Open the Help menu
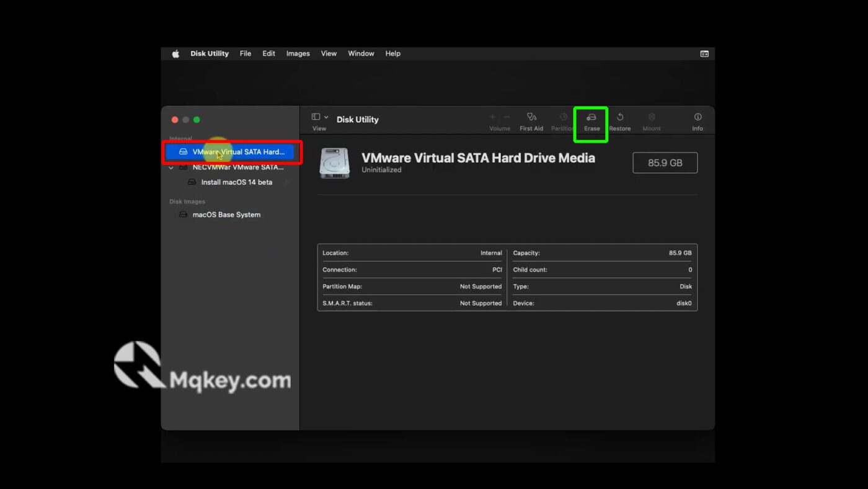 tap(392, 54)
